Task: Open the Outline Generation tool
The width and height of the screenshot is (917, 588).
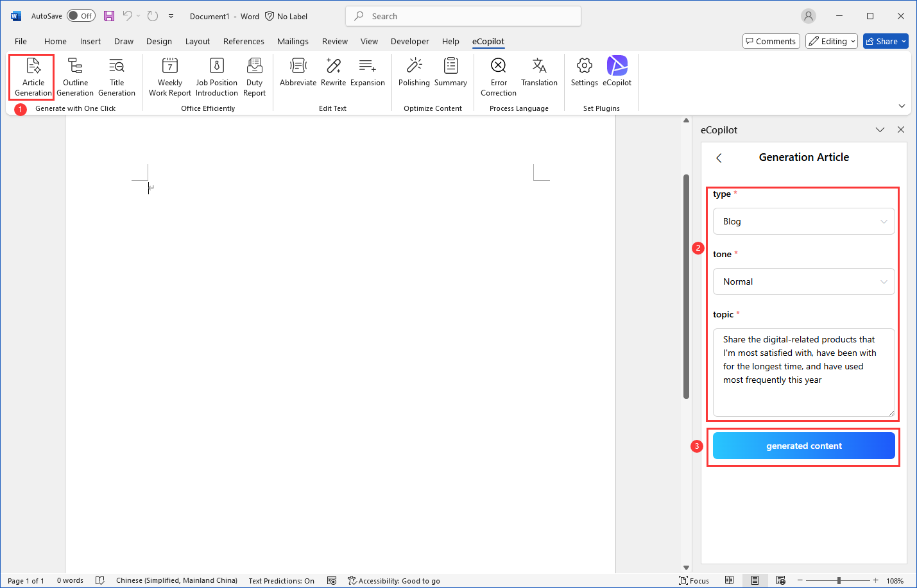Action: [75, 76]
